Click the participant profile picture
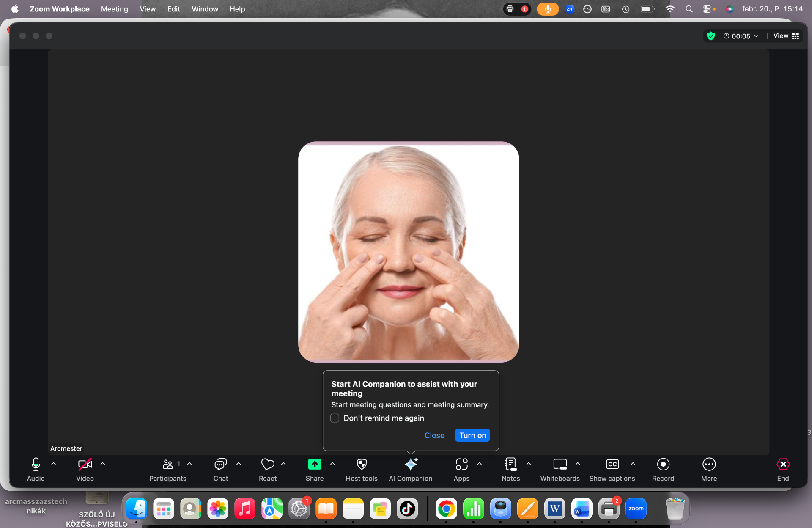 (409, 252)
